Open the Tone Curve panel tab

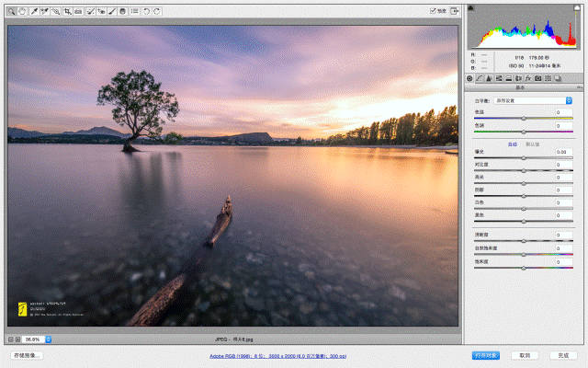click(480, 79)
